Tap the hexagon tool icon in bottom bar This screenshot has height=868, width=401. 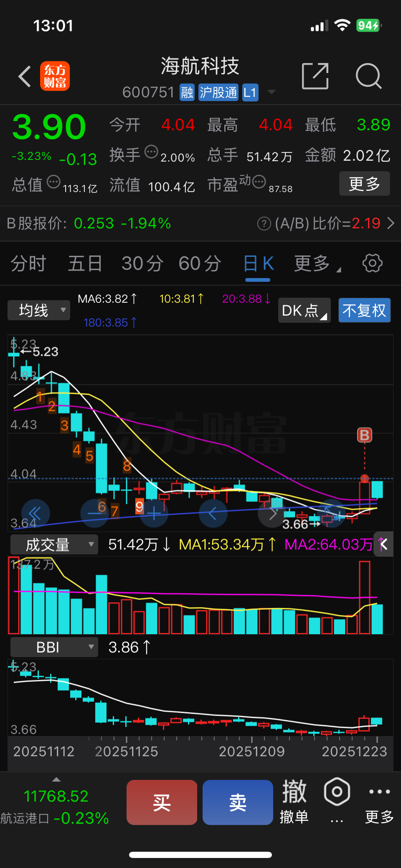click(337, 792)
